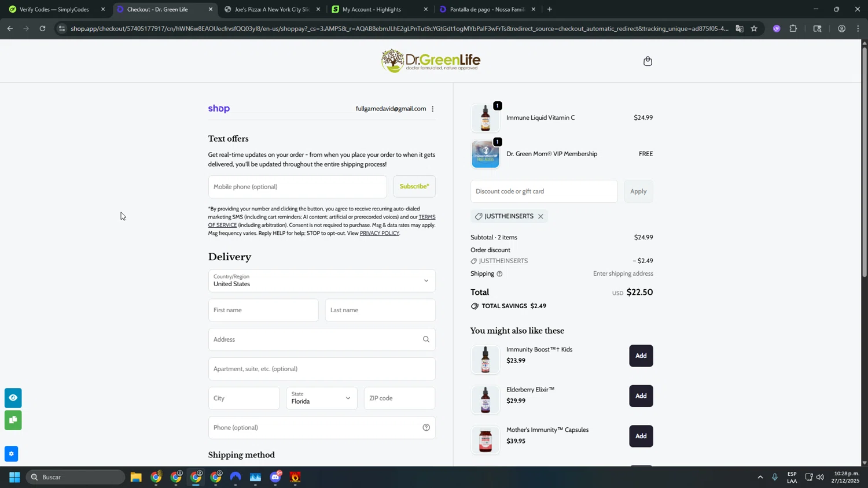Focus First name field
Viewport: 868px width, 488px height.
coord(263,310)
